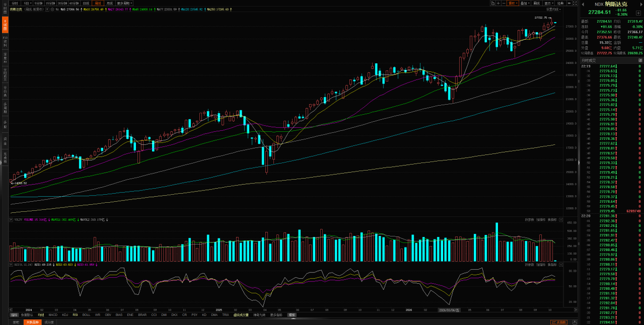The height and width of the screenshot is (325, 644).
Task: Open 股吧 bottom tab
Action: [x=16, y=322]
